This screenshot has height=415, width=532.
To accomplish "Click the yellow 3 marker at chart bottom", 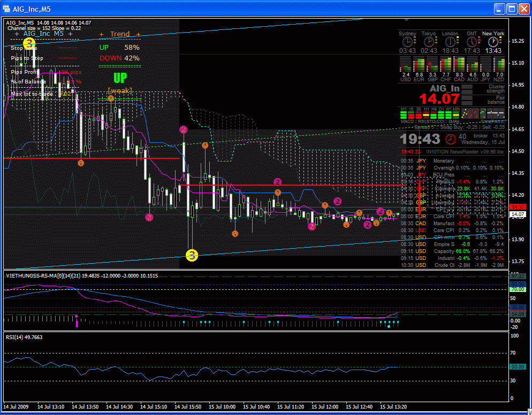I will point(192,256).
